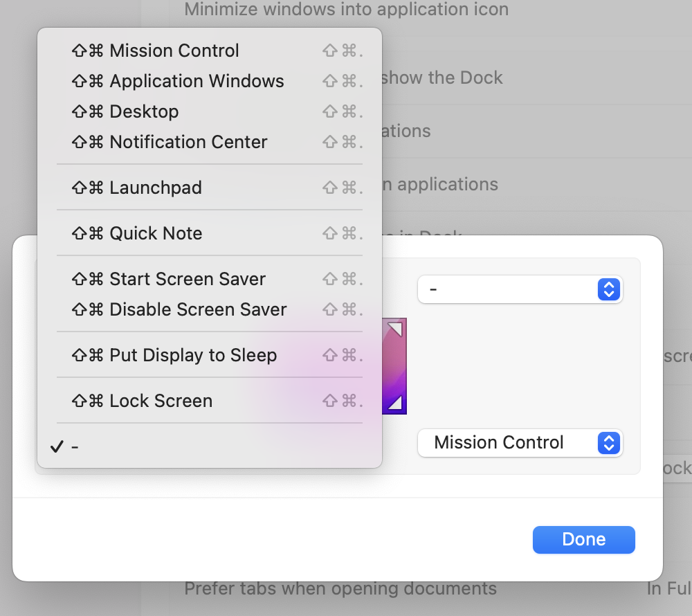Viewport: 692px width, 616px height.
Task: Choose Start Screen Saver option
Action: point(188,279)
